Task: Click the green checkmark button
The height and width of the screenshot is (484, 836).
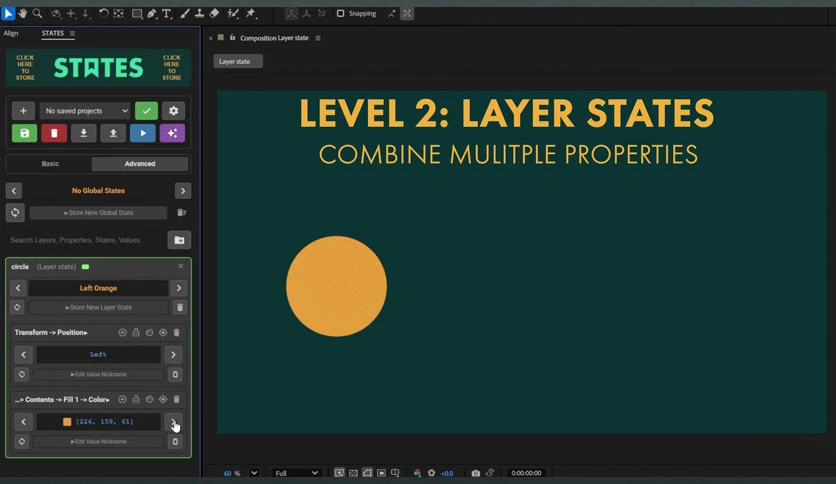Action: click(146, 110)
